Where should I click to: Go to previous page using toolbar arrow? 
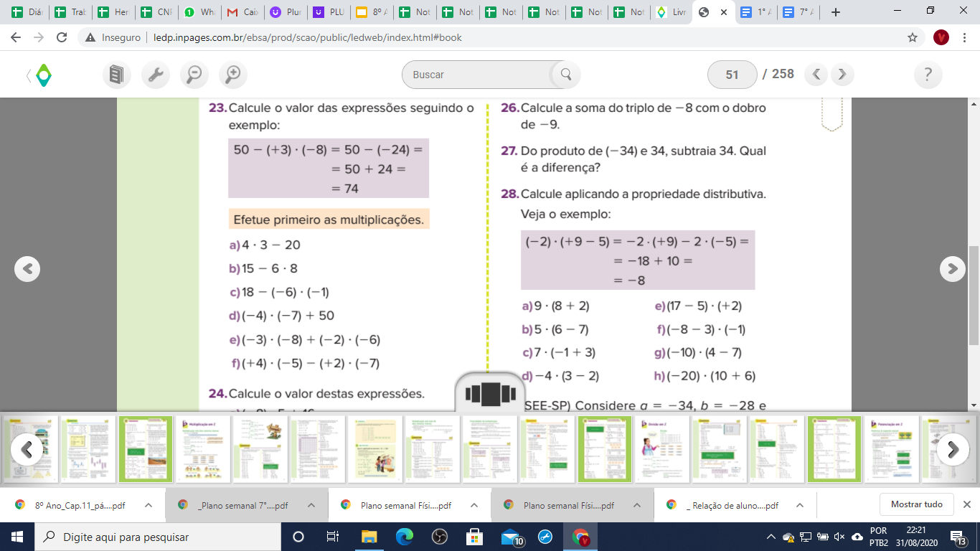click(816, 74)
